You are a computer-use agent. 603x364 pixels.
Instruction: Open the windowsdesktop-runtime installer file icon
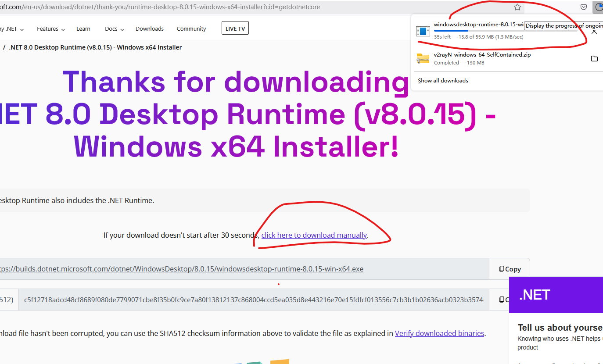(423, 31)
